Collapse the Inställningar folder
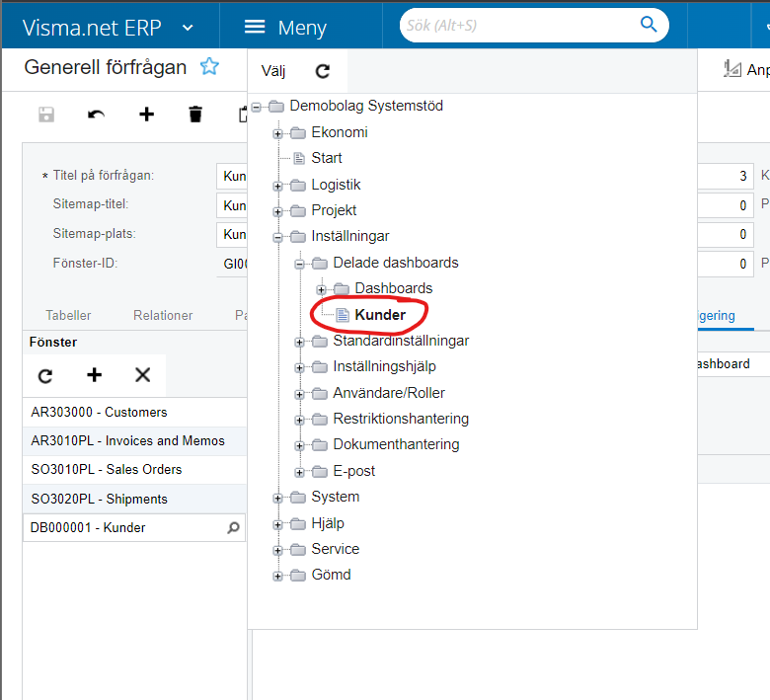770x700 pixels. (x=277, y=238)
